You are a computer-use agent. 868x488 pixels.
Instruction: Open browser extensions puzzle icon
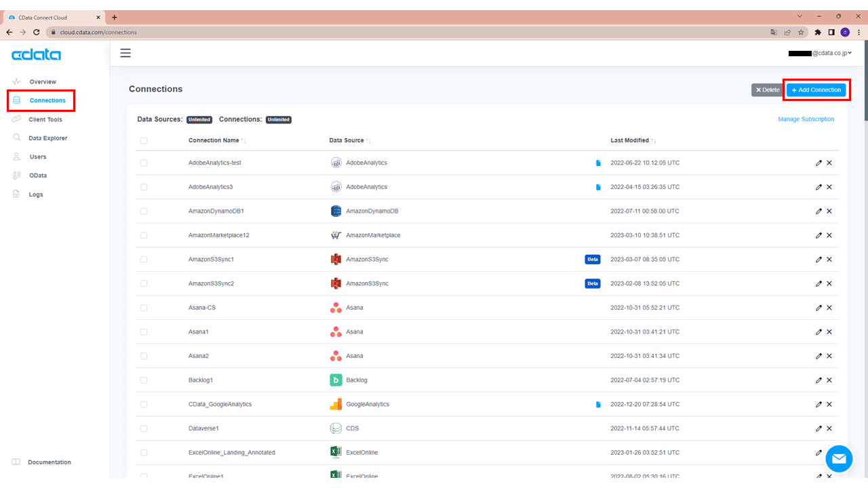818,32
